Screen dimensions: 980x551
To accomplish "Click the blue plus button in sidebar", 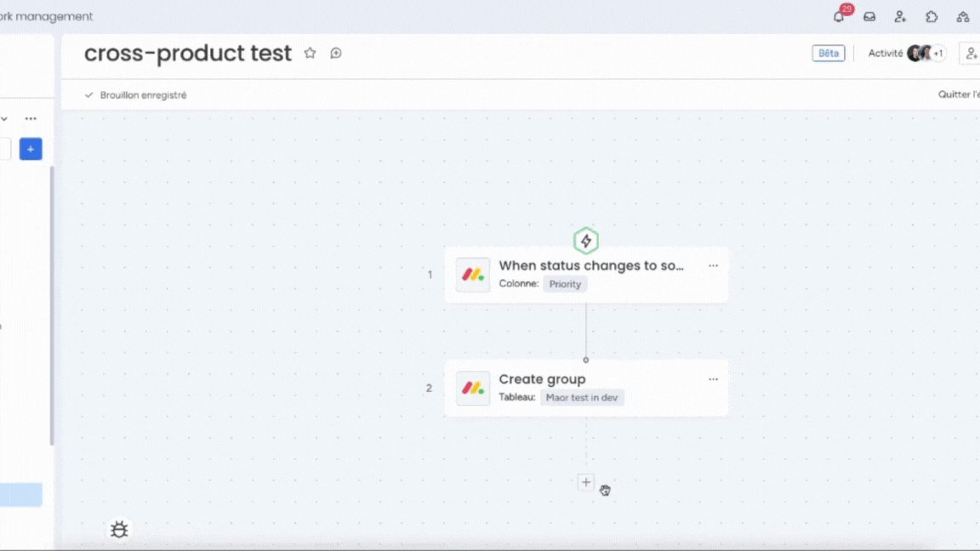I will point(31,149).
